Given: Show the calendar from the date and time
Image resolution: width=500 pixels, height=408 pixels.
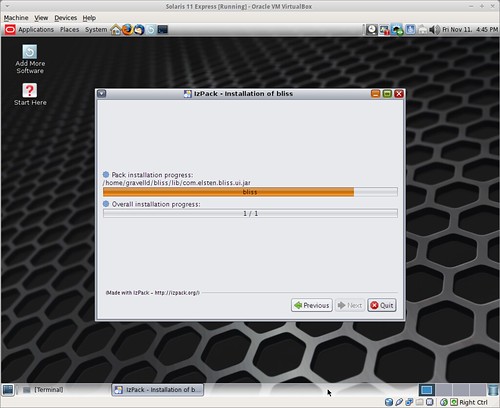Looking at the screenshot, I should [470, 30].
